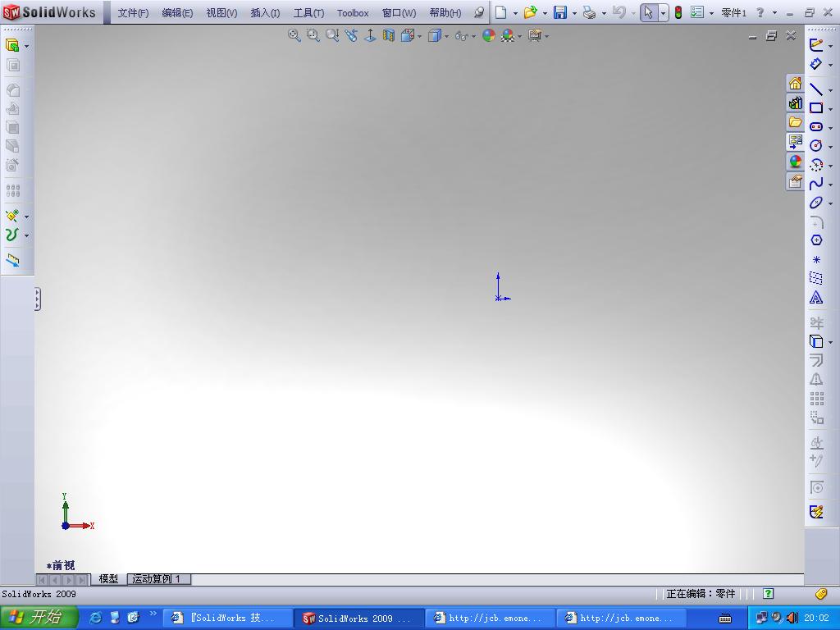Open the 视图(V) menu
Image resolution: width=840 pixels, height=630 pixels.
pos(221,13)
